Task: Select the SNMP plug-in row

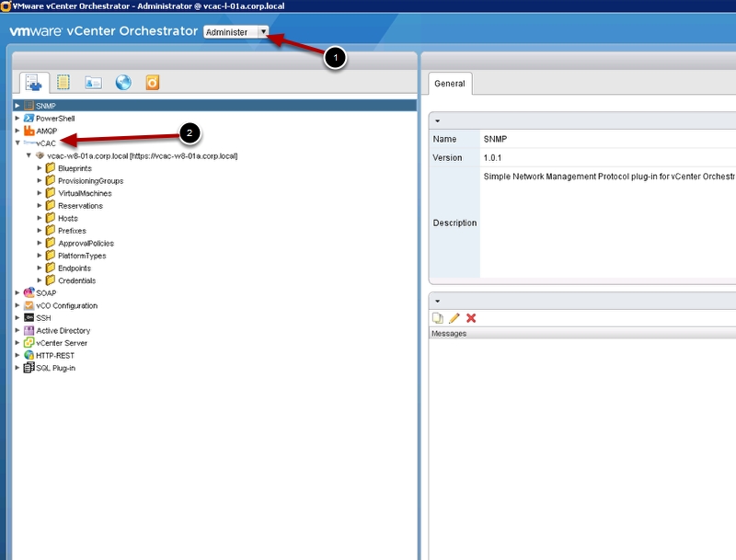Action: (x=46, y=106)
